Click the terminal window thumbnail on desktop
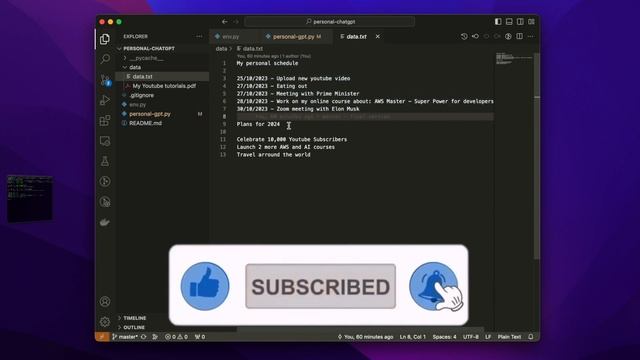The height and width of the screenshot is (360, 640). (30, 199)
